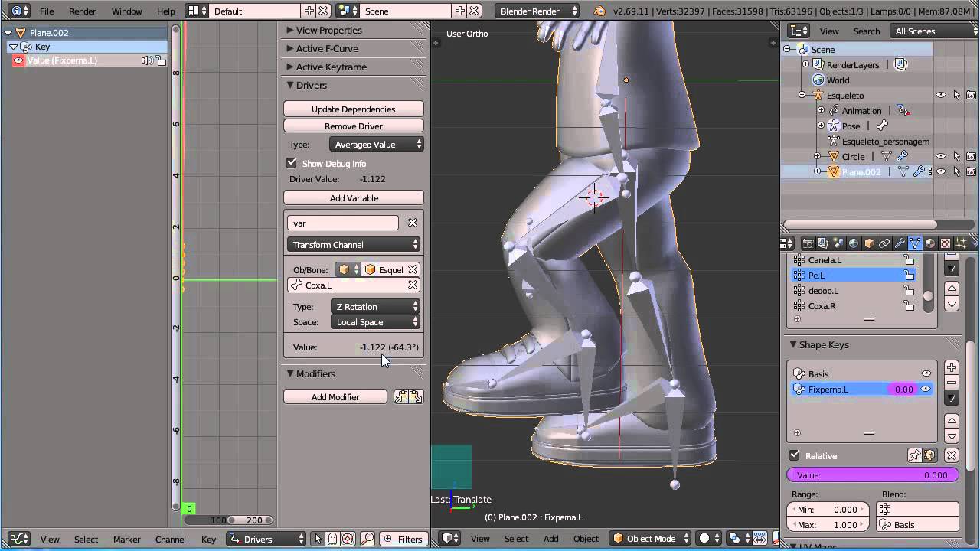
Task: Remove shape key with minus button
Action: point(952,383)
